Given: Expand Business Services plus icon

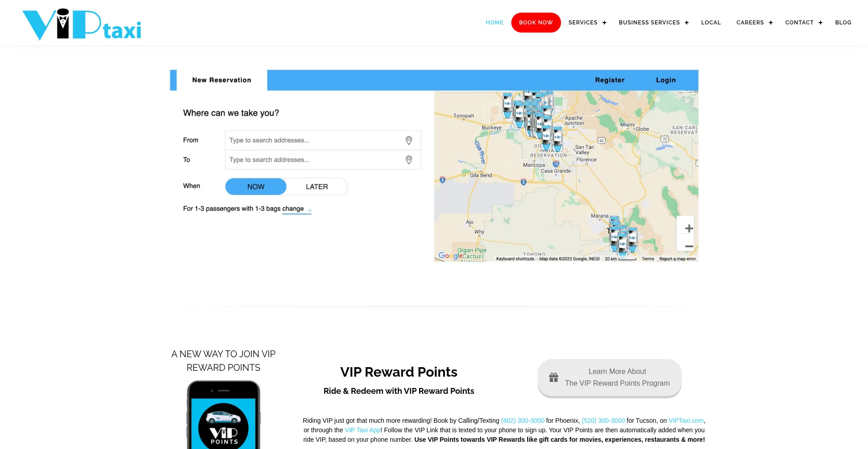Looking at the screenshot, I should click(x=687, y=23).
